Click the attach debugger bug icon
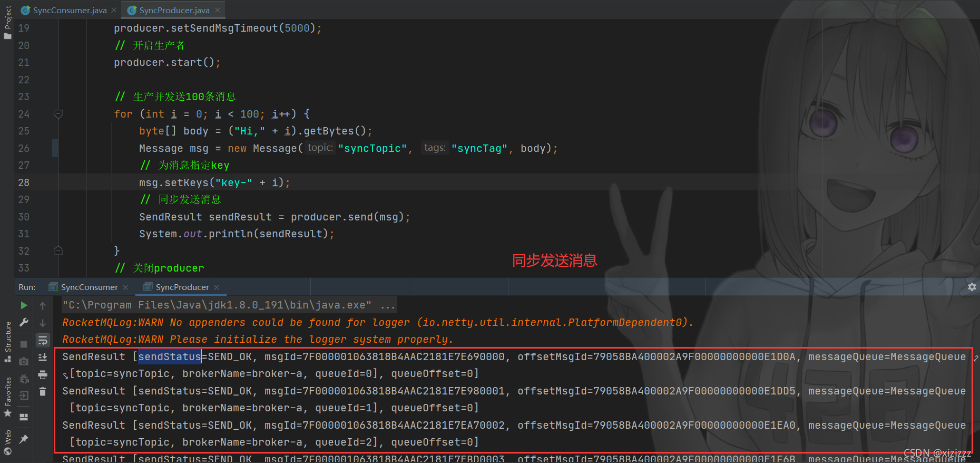 click(x=24, y=379)
